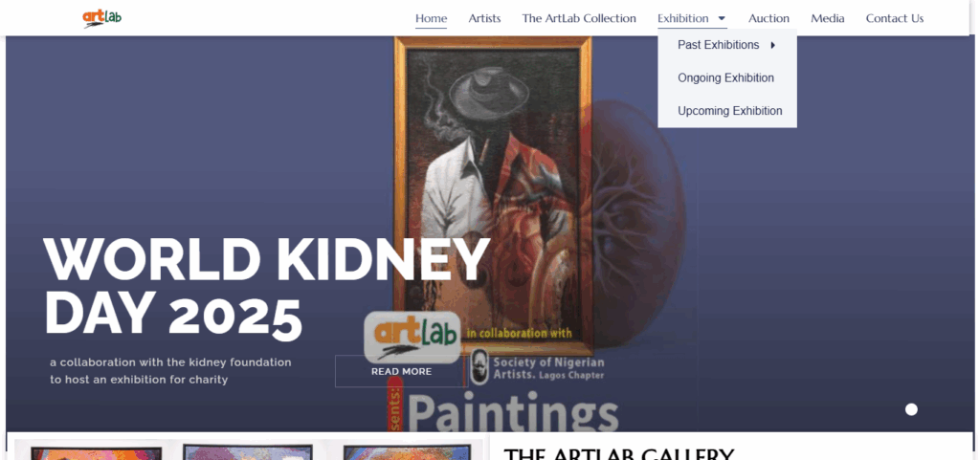Open the Contact Us page
The width and height of the screenshot is (980, 460).
(895, 18)
